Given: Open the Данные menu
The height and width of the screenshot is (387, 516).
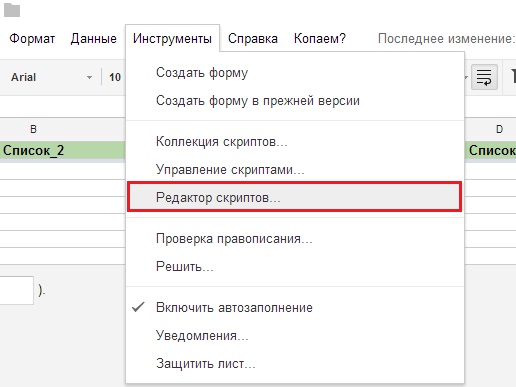Looking at the screenshot, I should [94, 39].
